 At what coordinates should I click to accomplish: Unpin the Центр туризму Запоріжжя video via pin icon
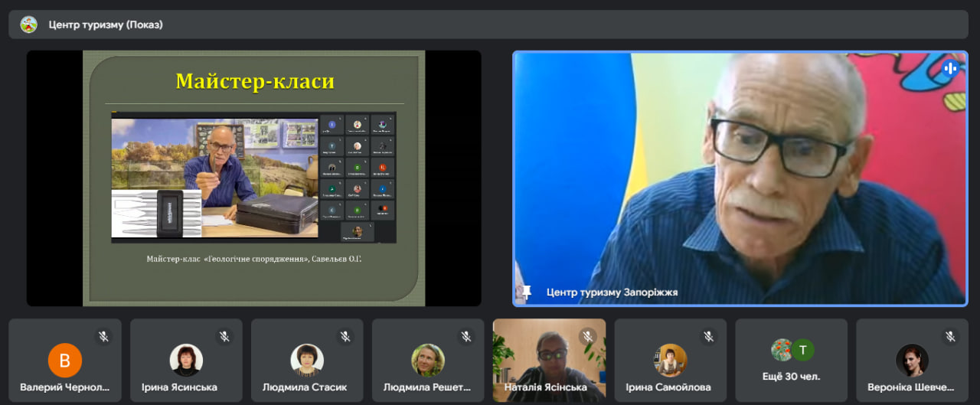pyautogui.click(x=527, y=292)
